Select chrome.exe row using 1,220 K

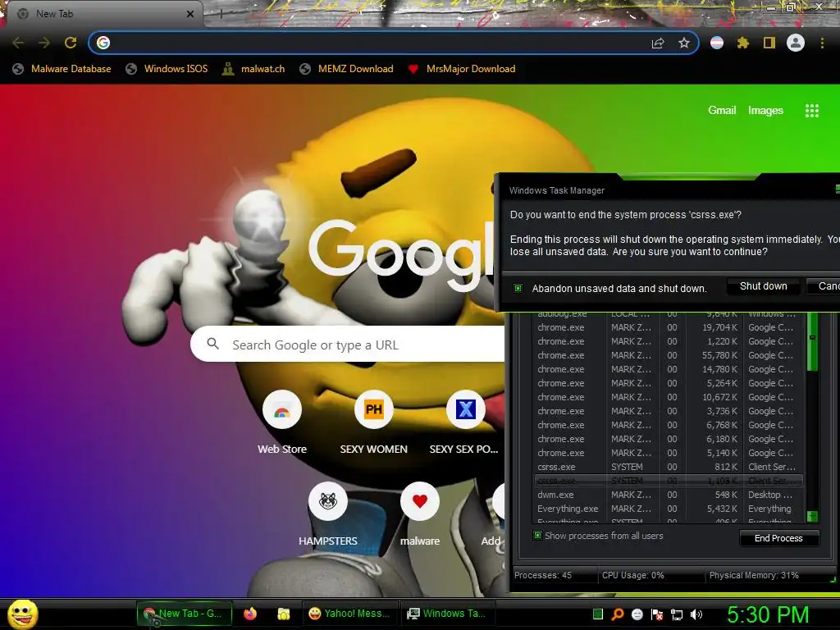coord(668,341)
